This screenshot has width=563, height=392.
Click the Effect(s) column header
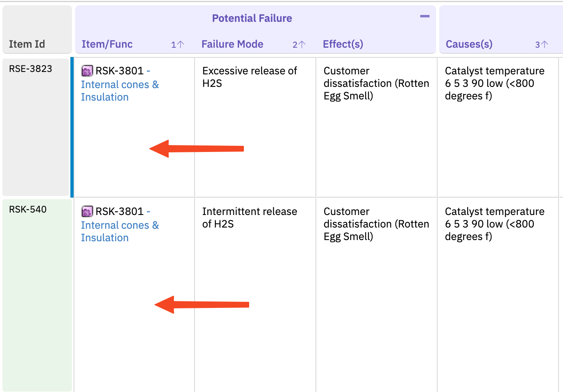[343, 44]
